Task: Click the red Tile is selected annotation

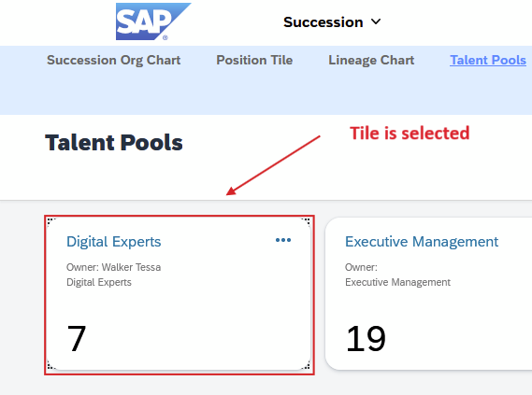Action: (410, 133)
